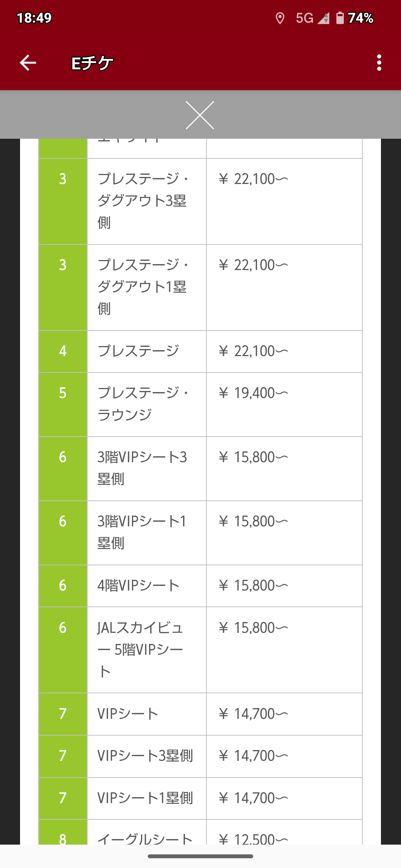This screenshot has width=401, height=868.
Task: Tap the 5G signal indicator
Action: point(304,18)
